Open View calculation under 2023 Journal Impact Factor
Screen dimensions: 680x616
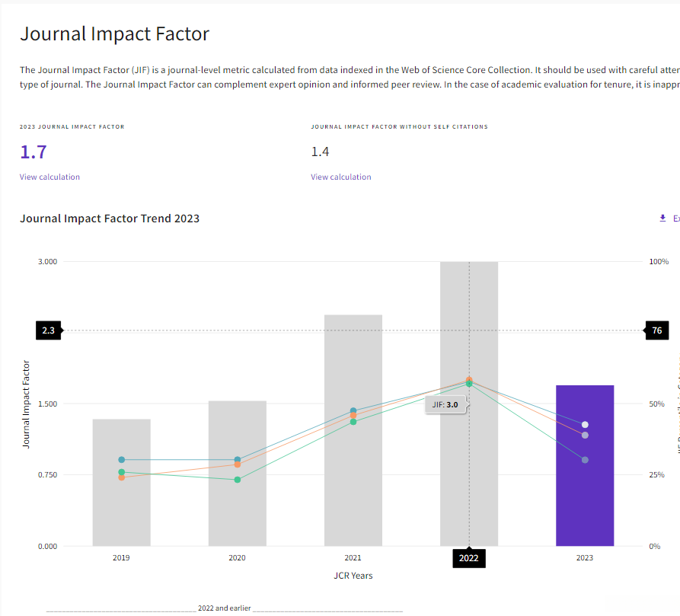point(49,177)
